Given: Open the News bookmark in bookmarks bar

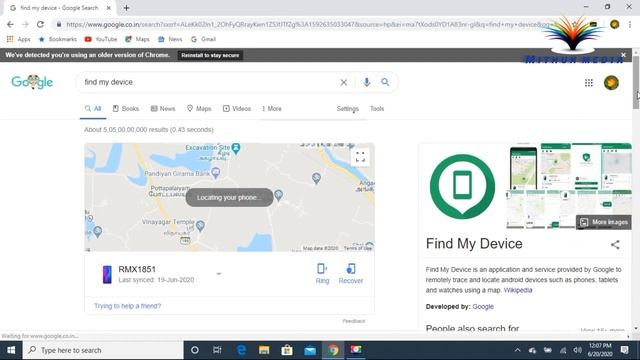Looking at the screenshot, I should [x=170, y=39].
